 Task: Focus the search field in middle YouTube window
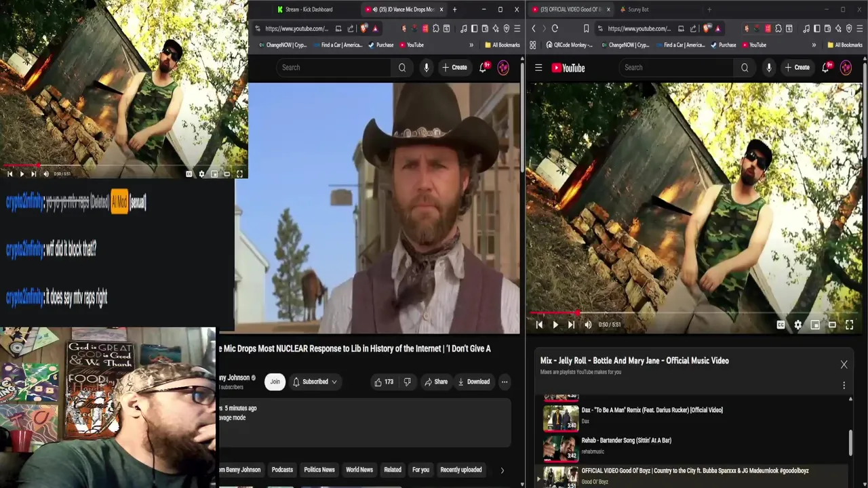tap(333, 68)
